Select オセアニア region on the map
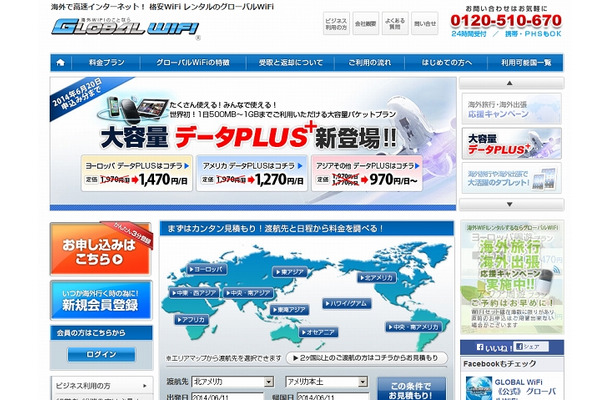 319,332
